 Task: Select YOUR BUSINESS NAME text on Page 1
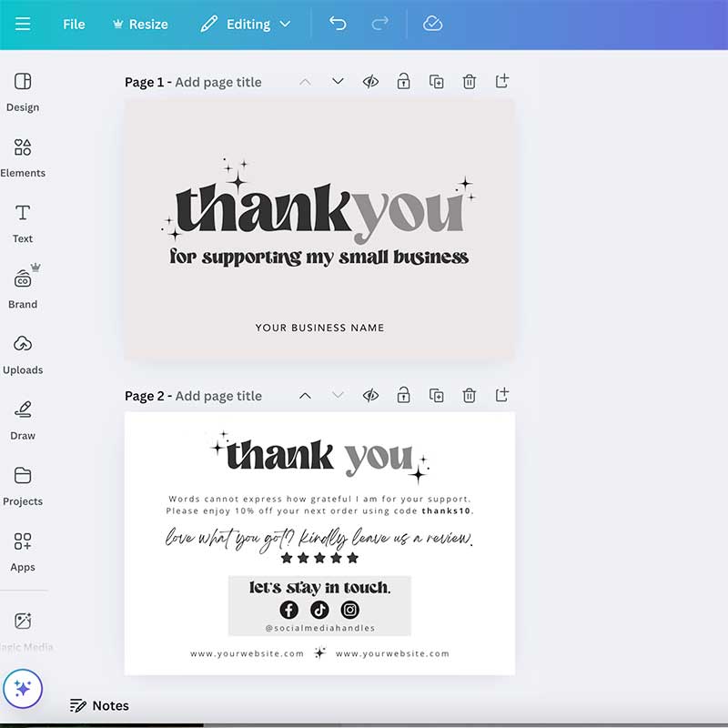point(320,328)
